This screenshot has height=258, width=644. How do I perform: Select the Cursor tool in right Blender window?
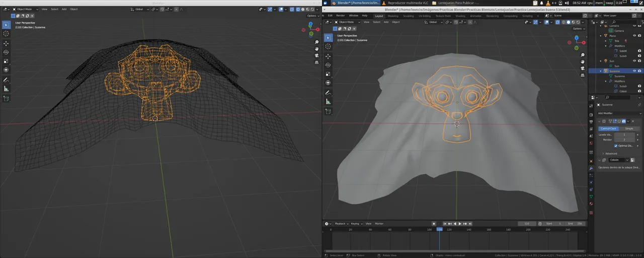click(328, 46)
